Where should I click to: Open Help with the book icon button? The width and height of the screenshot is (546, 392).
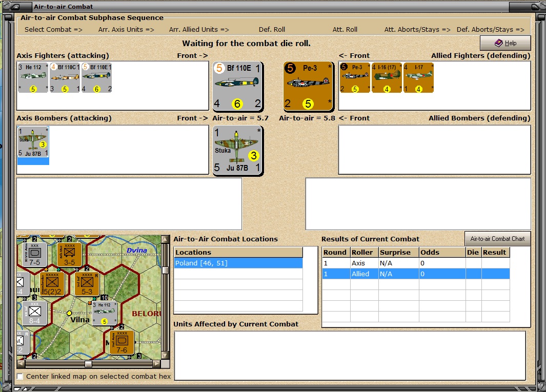[x=505, y=43]
